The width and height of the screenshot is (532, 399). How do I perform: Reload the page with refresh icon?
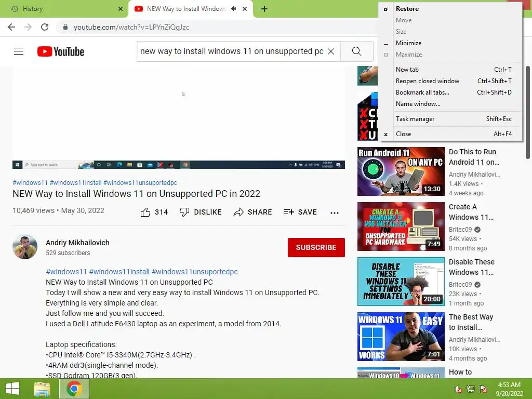pyautogui.click(x=45, y=27)
